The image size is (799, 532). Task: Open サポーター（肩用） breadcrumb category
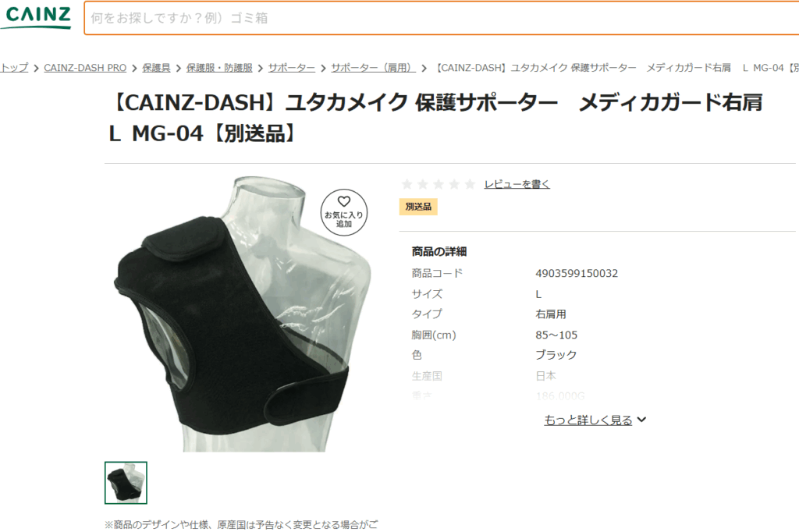coord(374,67)
